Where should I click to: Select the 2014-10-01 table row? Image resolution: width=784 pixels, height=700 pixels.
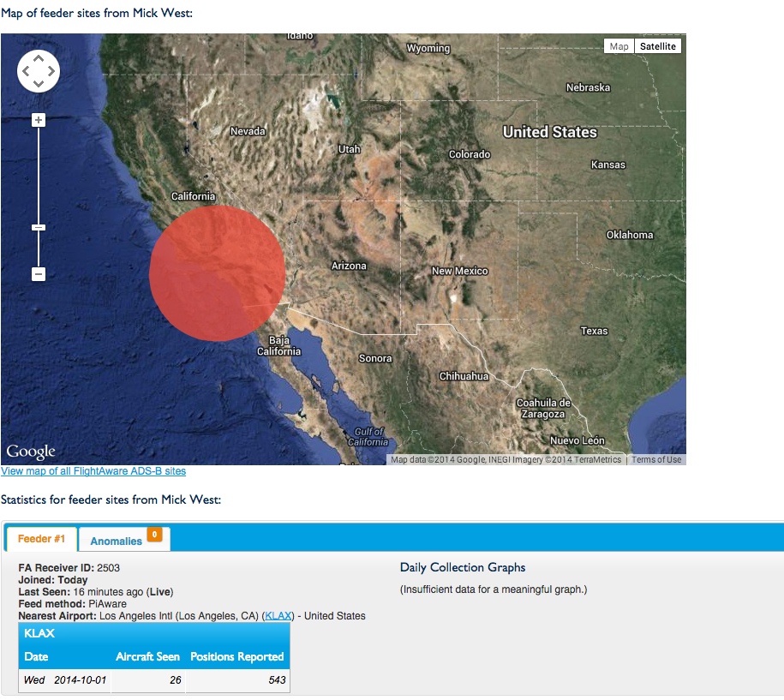click(154, 680)
